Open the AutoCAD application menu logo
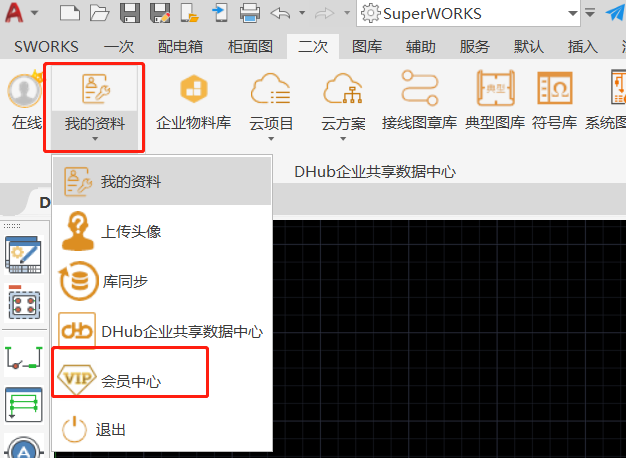This screenshot has height=458, width=626. point(14,12)
